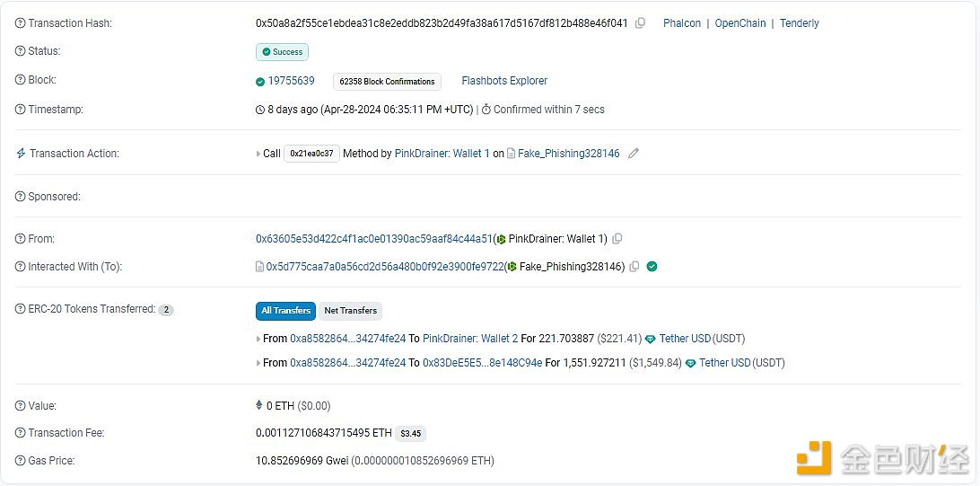This screenshot has height=486, width=980.
Task: Expand the first USDT transfer row arrow
Action: (258, 339)
